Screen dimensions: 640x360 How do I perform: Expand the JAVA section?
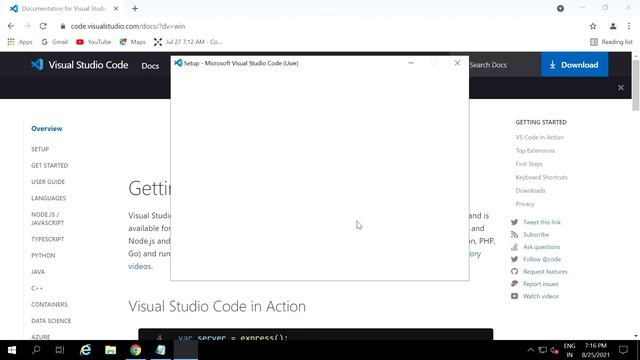coord(38,272)
